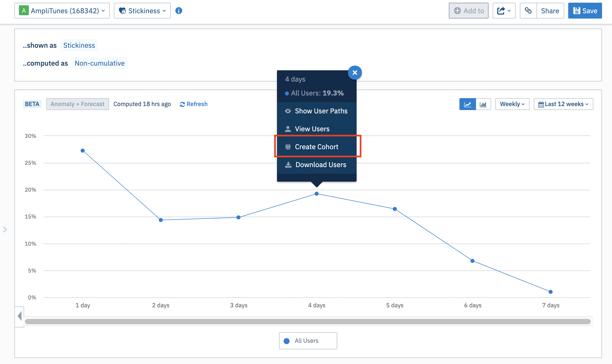Open the export arrow dropdown
This screenshot has width=612, height=364.
point(504,11)
